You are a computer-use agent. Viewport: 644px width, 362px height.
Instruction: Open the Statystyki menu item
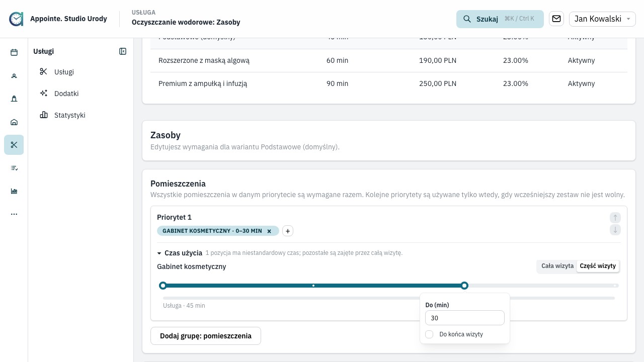pos(81,115)
